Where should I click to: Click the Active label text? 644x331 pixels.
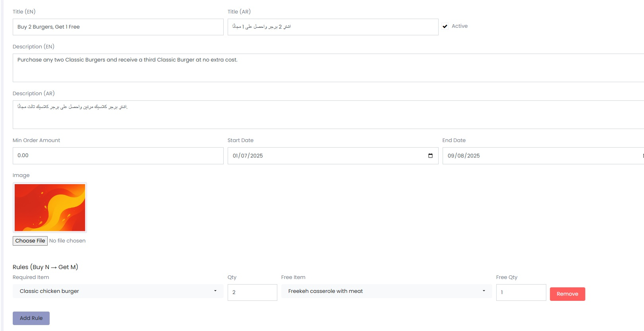point(459,26)
